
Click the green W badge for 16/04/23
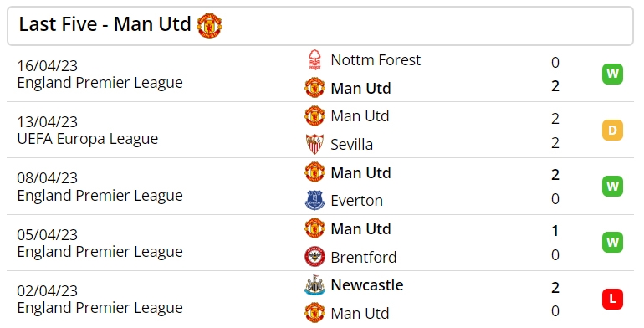click(612, 74)
